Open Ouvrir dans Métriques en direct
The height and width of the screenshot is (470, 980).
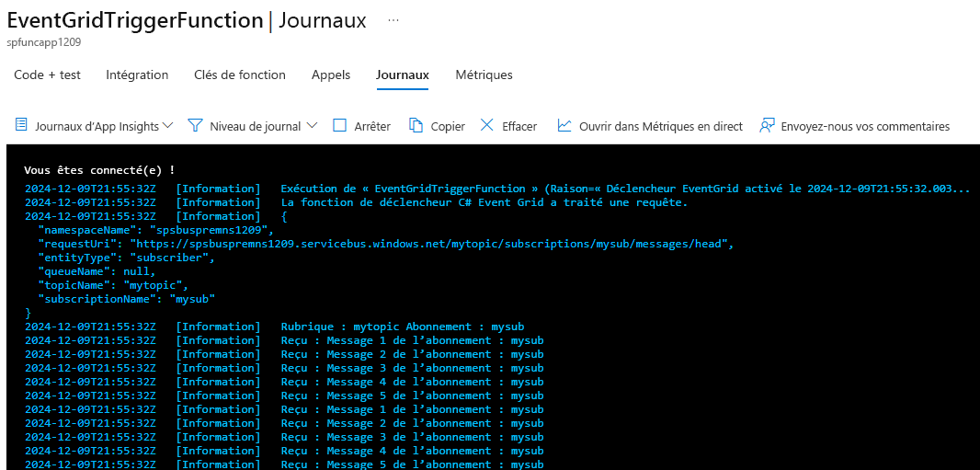pos(650,126)
